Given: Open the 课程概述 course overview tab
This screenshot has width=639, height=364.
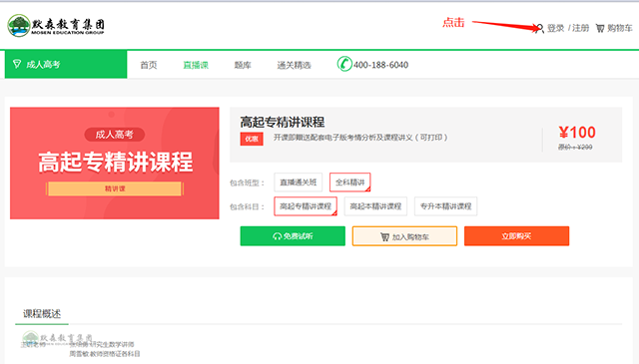Looking at the screenshot, I should pos(42,314).
